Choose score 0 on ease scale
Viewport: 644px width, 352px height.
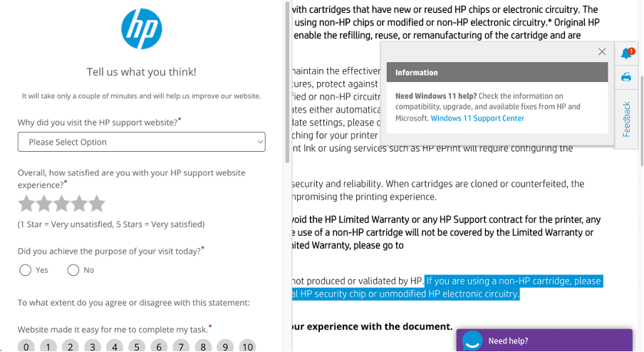click(26, 347)
